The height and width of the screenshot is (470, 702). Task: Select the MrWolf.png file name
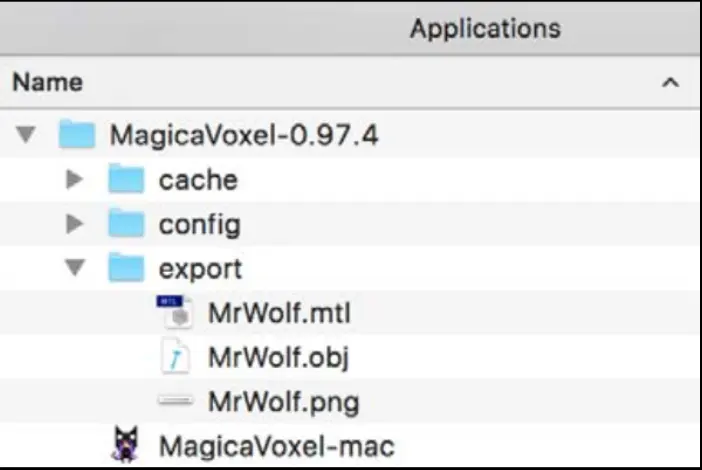[x=283, y=402]
